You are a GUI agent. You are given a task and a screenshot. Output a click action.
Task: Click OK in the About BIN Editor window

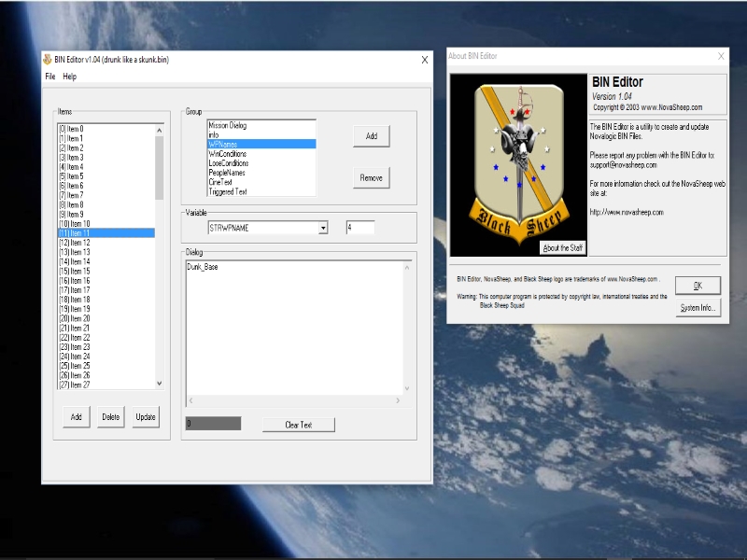pos(698,286)
